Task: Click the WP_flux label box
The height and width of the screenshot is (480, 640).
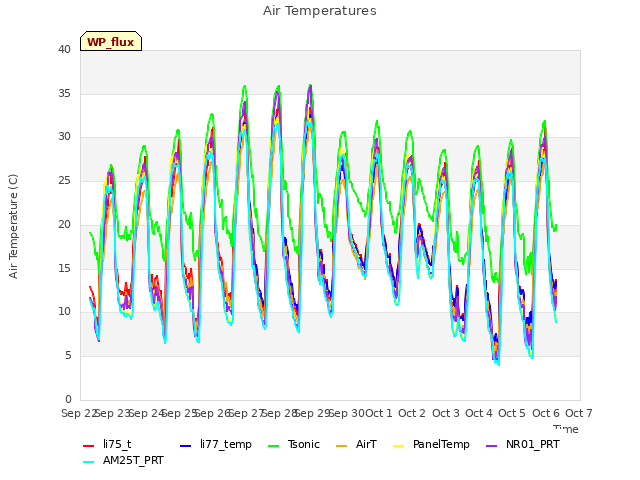Action: 111,41
